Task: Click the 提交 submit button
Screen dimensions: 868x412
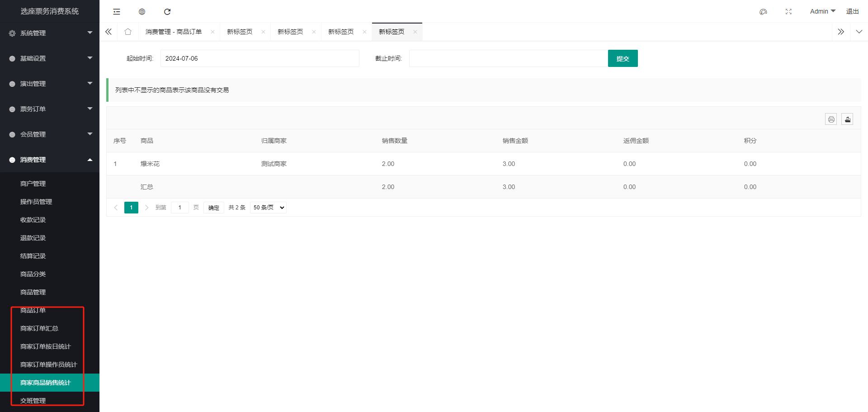Action: pos(623,58)
